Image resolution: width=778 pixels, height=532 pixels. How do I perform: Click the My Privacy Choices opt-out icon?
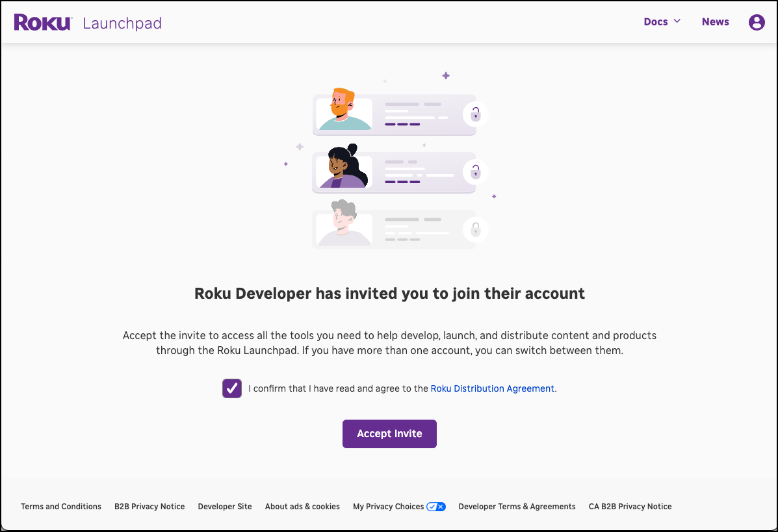coord(436,506)
